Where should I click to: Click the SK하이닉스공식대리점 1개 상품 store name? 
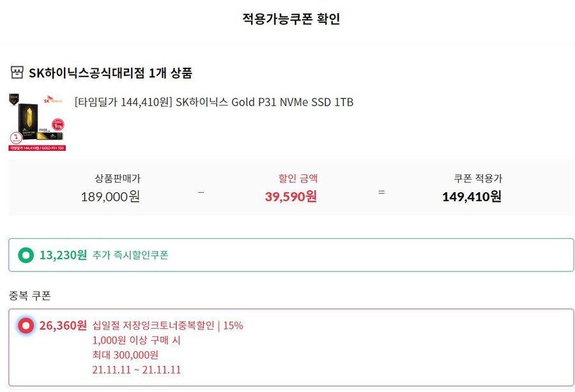[111, 73]
